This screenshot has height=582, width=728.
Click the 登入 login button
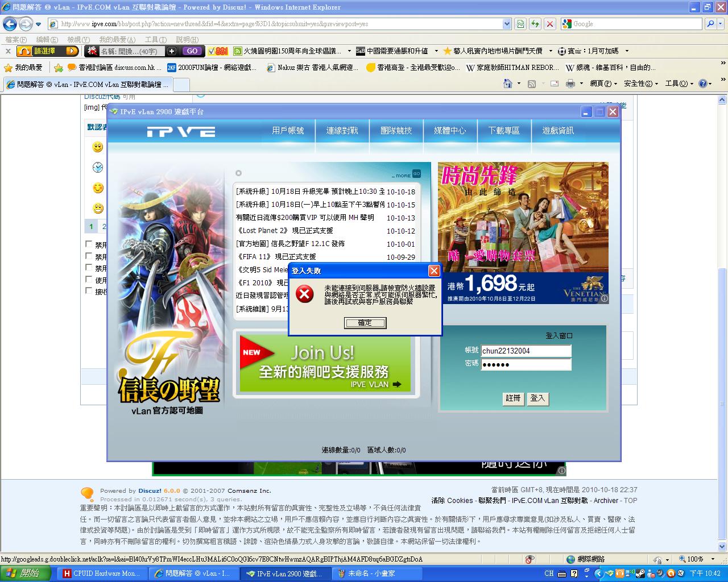click(537, 398)
